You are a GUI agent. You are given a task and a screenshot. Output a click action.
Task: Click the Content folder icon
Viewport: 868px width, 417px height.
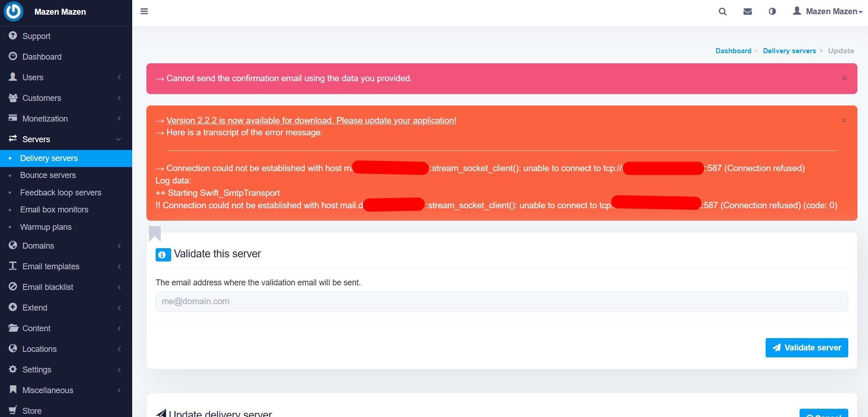click(13, 328)
